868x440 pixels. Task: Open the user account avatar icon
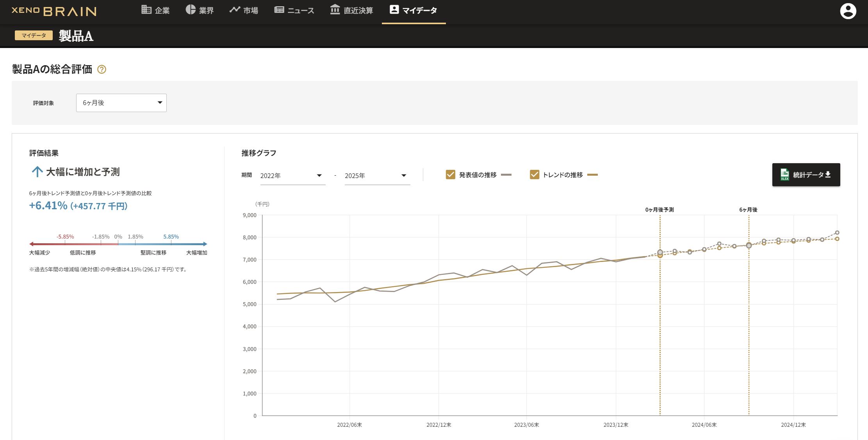coord(848,11)
